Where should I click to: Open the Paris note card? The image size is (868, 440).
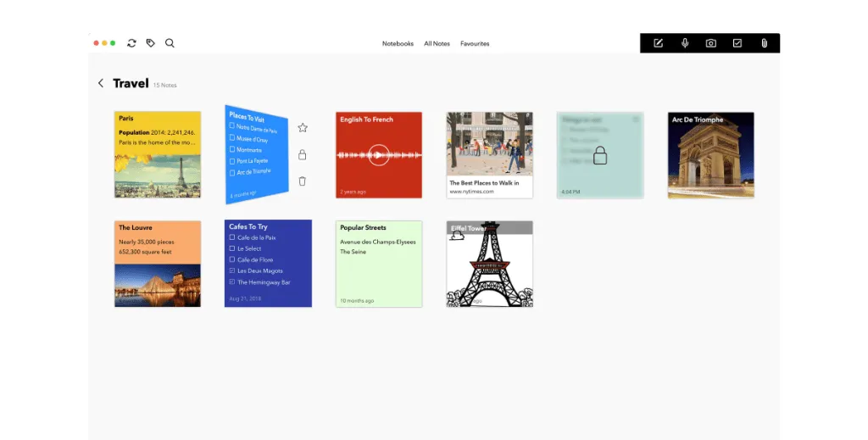158,154
